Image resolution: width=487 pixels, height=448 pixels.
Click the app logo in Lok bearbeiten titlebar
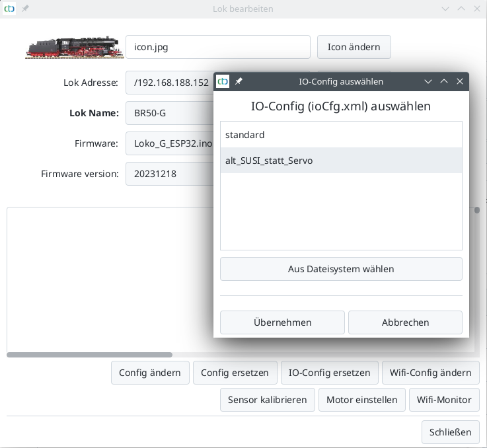click(10, 9)
